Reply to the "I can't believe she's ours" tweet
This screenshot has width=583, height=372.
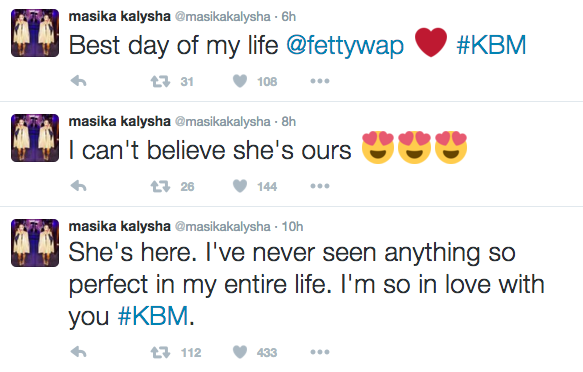point(78,186)
